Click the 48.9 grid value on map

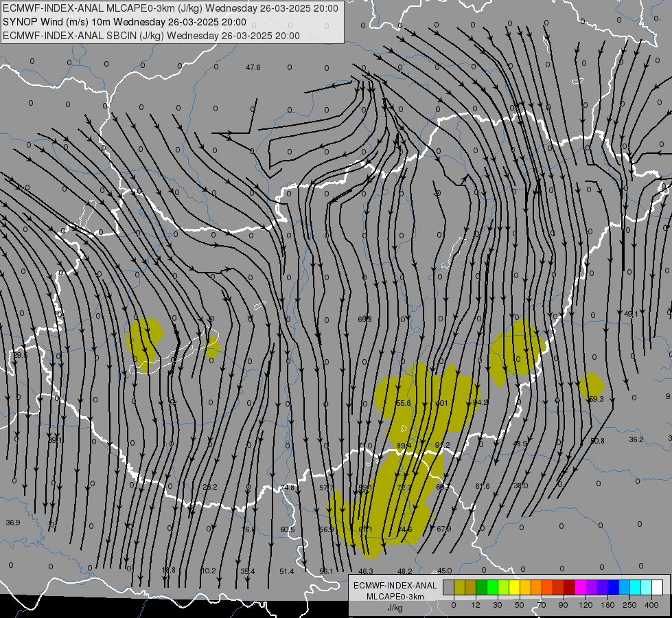[x=520, y=444]
